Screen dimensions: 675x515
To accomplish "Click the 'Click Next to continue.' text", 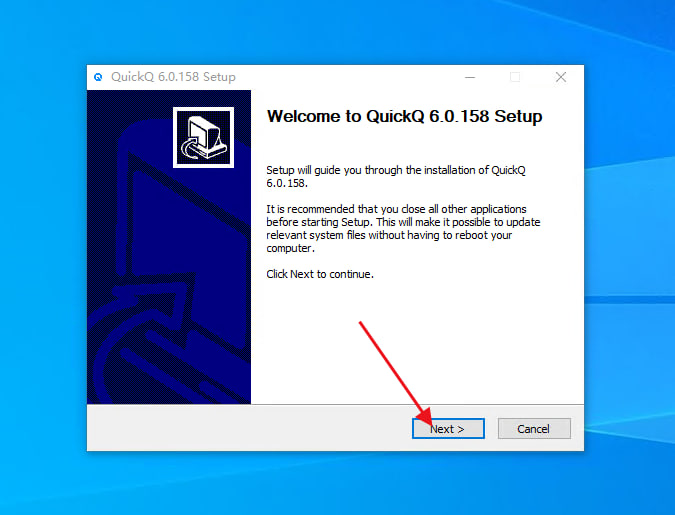I will coord(320,274).
